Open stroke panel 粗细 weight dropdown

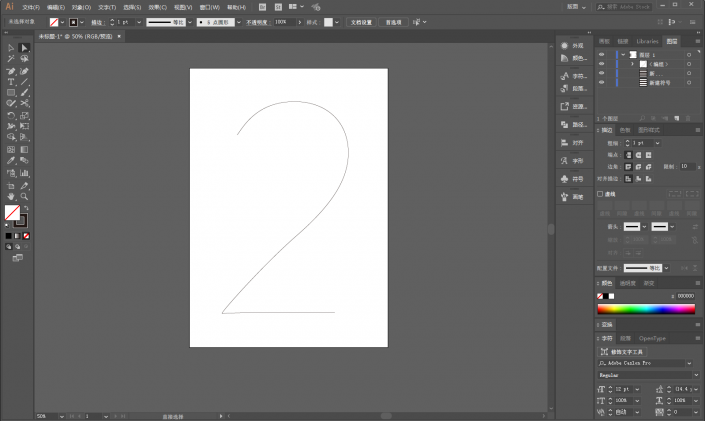pos(657,143)
